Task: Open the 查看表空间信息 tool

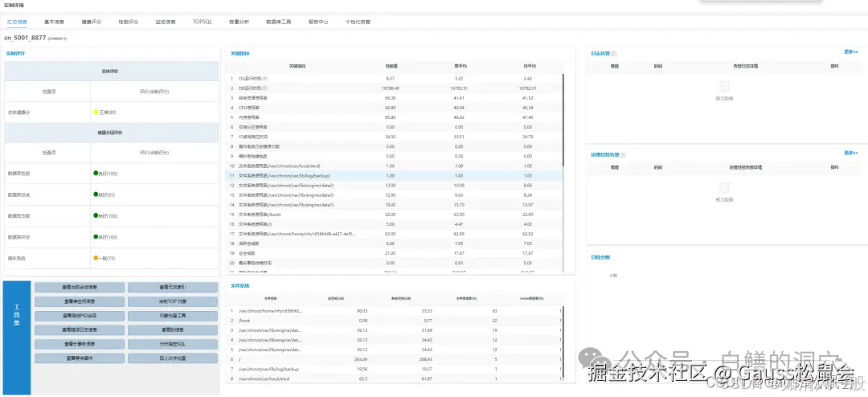Action: pos(79,301)
